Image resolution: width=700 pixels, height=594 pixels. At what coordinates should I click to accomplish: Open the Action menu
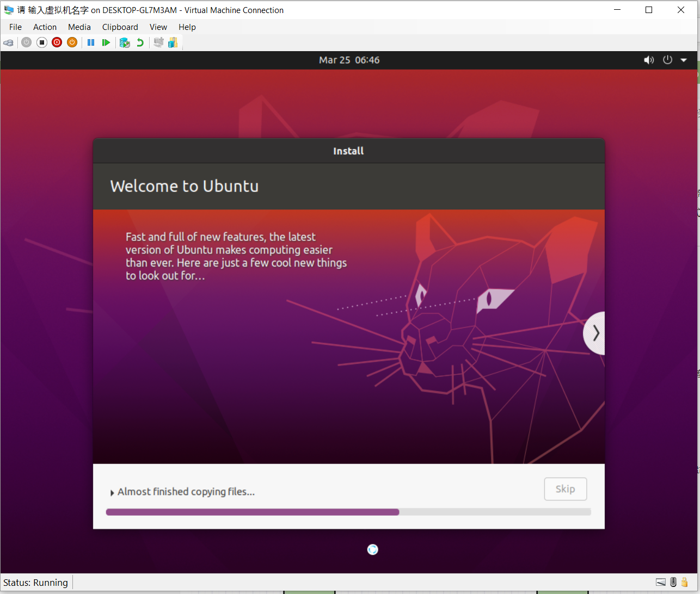tap(45, 27)
